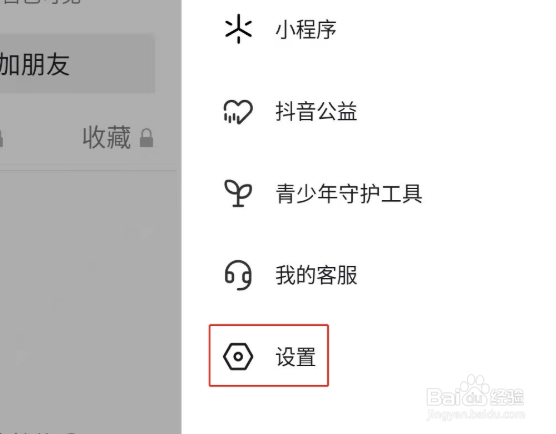Open the 小程序 mini programs asterisk icon
The width and height of the screenshot is (556, 434).
pyautogui.click(x=238, y=29)
